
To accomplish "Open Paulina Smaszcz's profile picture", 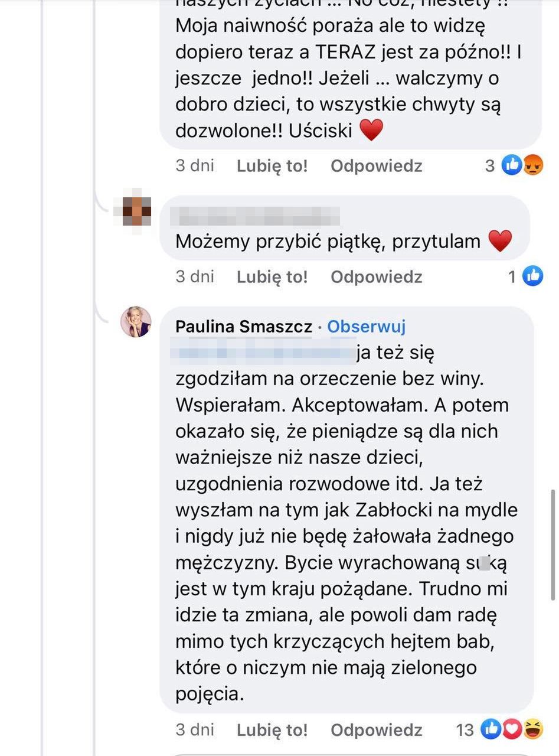I will 136,322.
